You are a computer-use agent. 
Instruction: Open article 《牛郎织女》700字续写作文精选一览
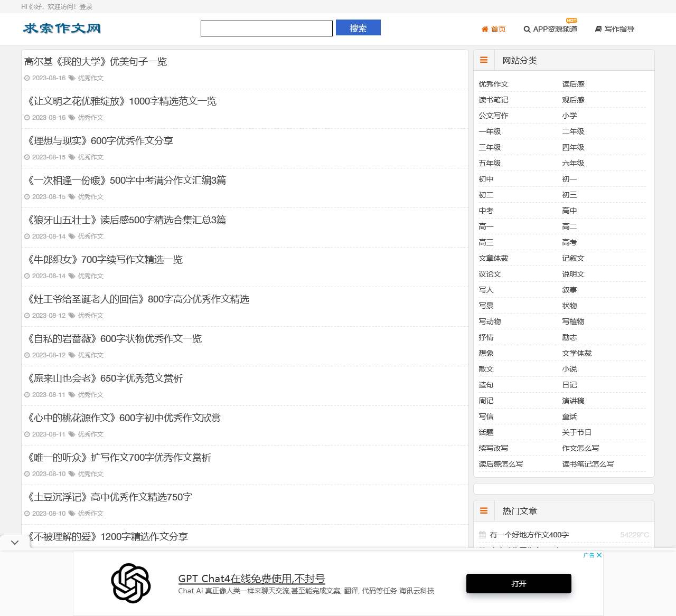(105, 260)
